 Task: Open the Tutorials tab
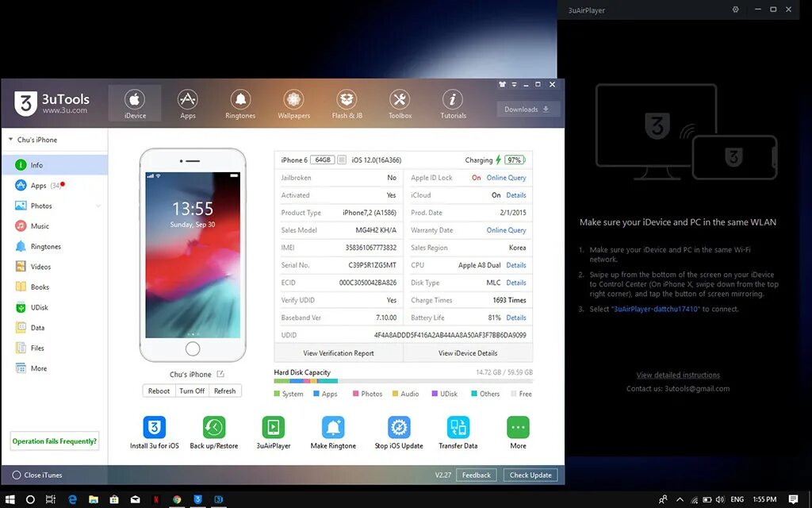(453, 104)
